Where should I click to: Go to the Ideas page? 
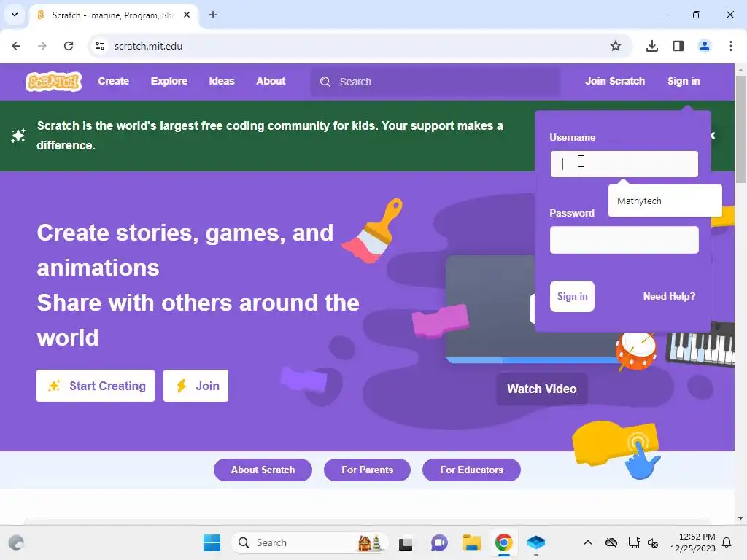click(222, 82)
